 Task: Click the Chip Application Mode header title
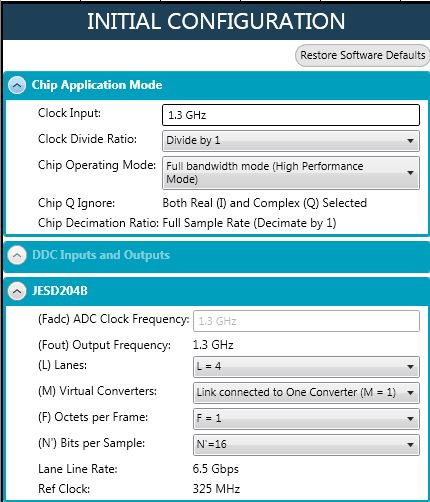(x=97, y=85)
